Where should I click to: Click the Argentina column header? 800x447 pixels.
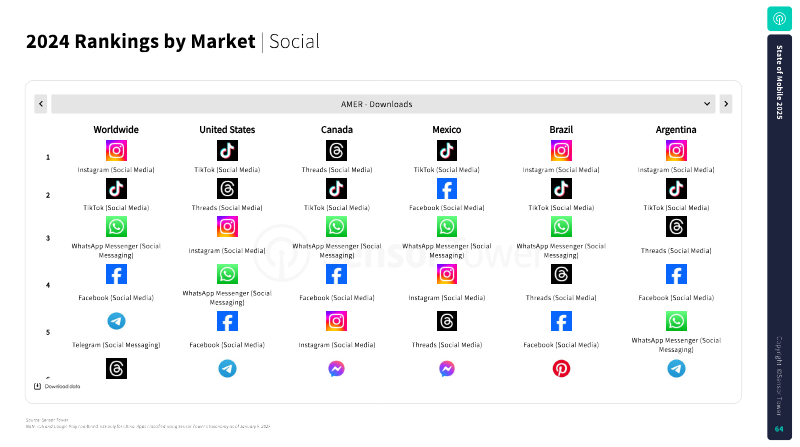point(676,130)
